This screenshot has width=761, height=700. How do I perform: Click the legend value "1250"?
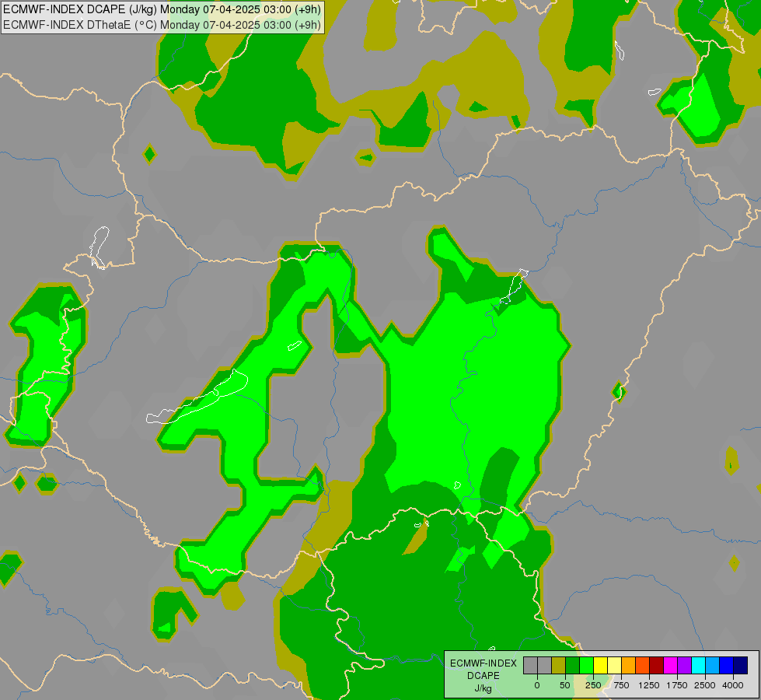(649, 685)
